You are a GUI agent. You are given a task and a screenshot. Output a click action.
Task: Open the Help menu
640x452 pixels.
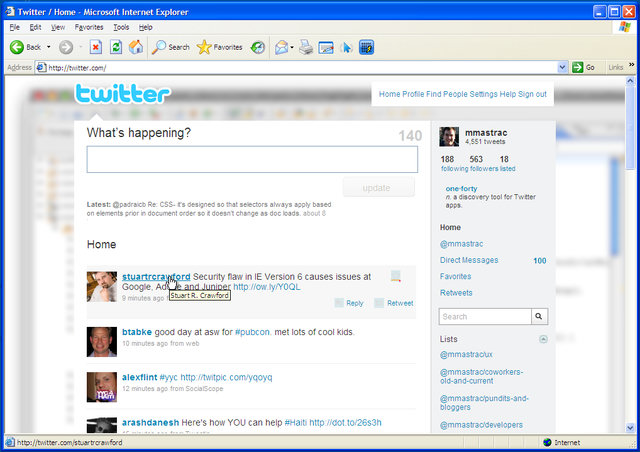click(x=145, y=27)
